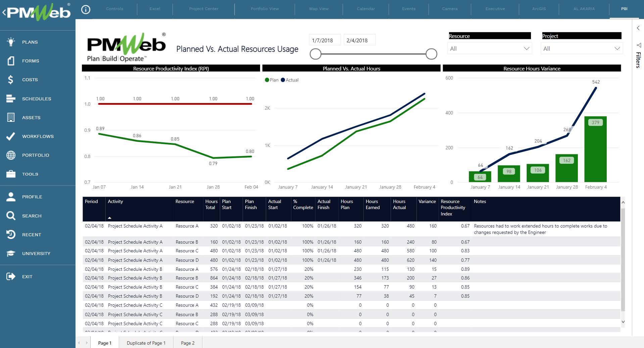Open the Portfolio View top menu item

264,9
